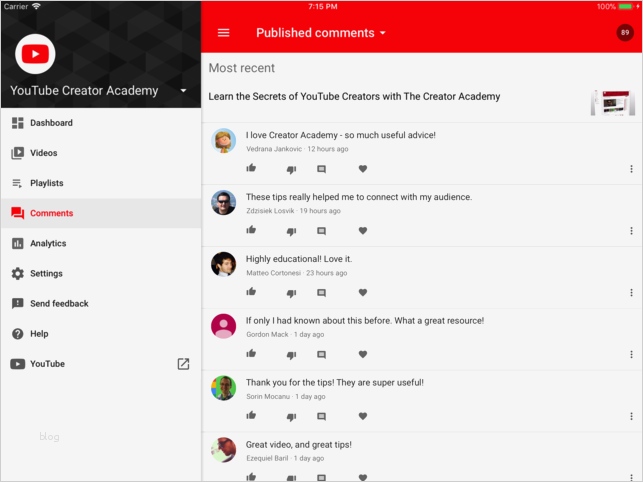The height and width of the screenshot is (482, 643).
Task: Open video title Learn the Secrets of YouTube Creators
Action: (354, 96)
